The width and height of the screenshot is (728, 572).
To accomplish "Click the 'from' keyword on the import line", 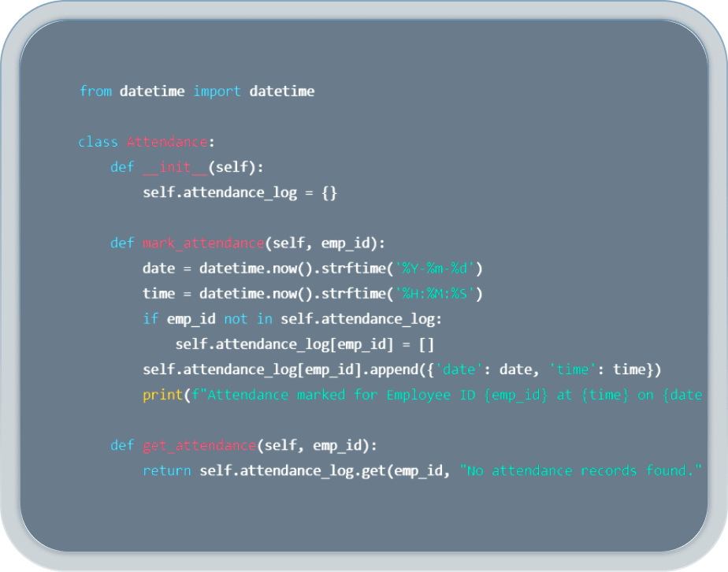I will click(95, 91).
